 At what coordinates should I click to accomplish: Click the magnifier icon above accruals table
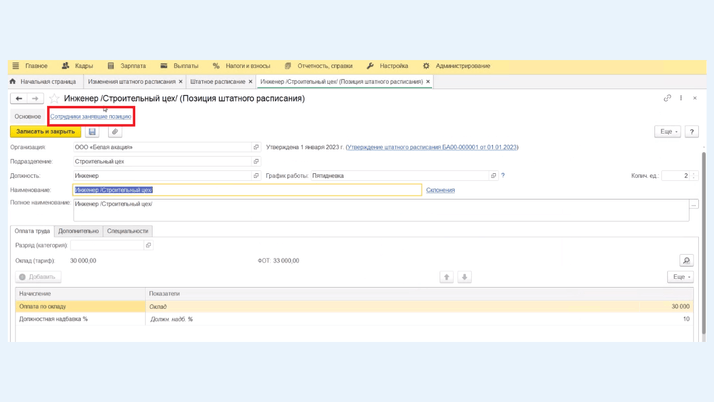686,261
